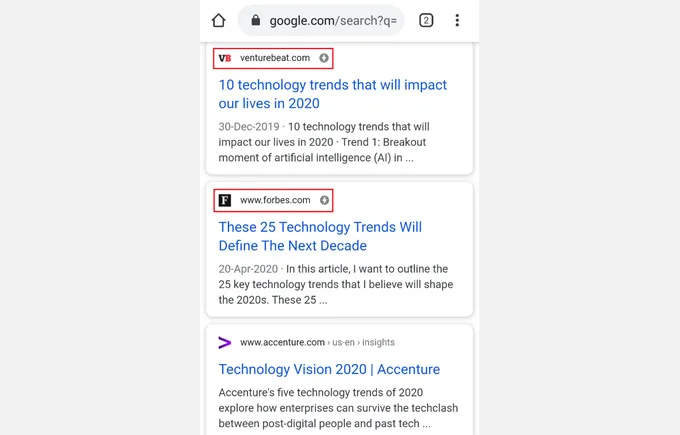Open 'Technology Vision 2020 | Accenture' link

click(329, 369)
